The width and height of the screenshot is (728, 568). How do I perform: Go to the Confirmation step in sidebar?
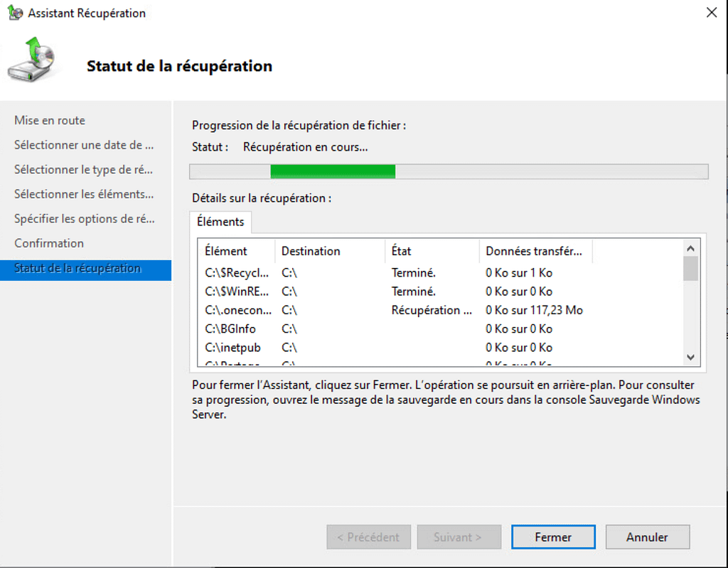(x=49, y=243)
